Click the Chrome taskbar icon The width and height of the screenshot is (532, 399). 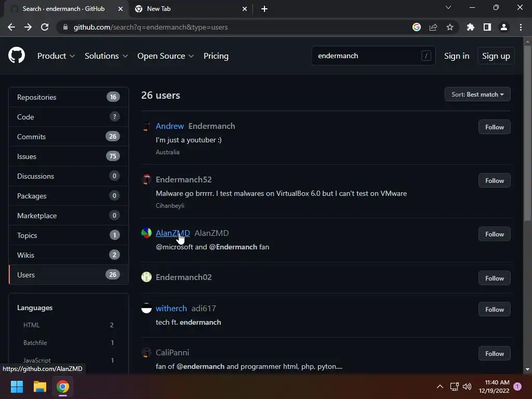point(63,387)
